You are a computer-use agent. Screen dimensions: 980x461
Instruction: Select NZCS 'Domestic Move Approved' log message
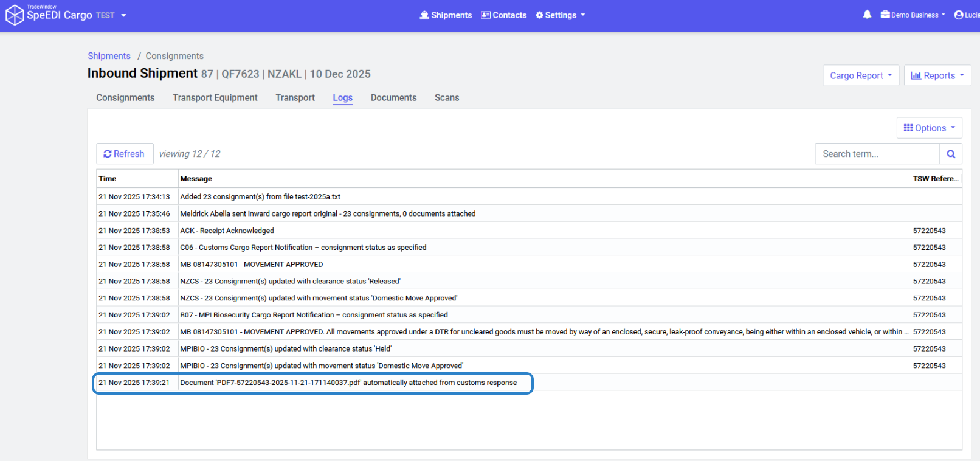click(x=319, y=299)
